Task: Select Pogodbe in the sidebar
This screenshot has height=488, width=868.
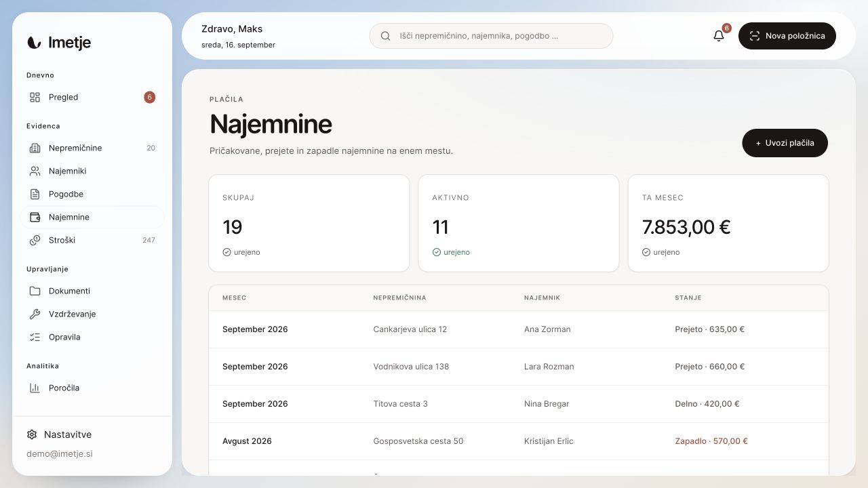Action: point(92,194)
